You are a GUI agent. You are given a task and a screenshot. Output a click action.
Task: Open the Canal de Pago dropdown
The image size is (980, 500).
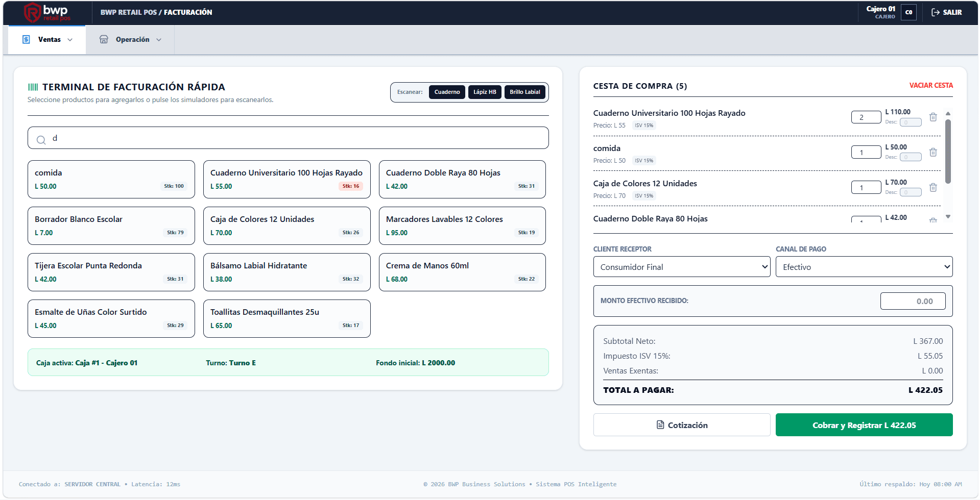coord(864,267)
